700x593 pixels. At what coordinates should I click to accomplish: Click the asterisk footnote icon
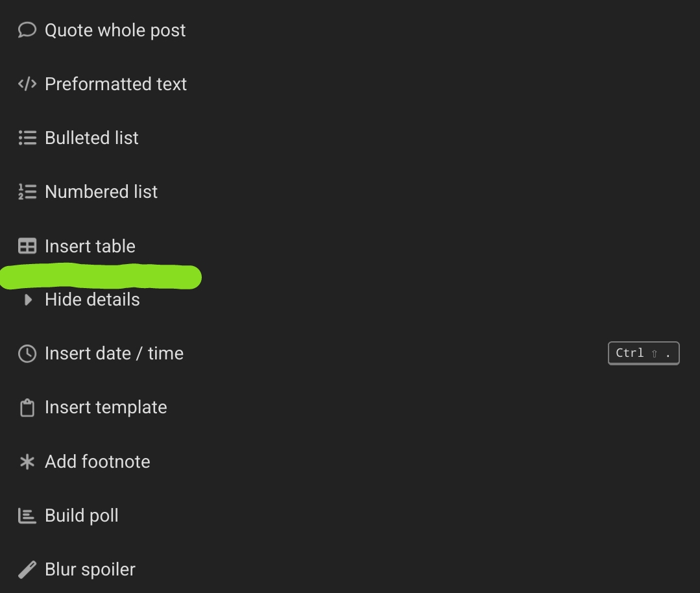(27, 462)
